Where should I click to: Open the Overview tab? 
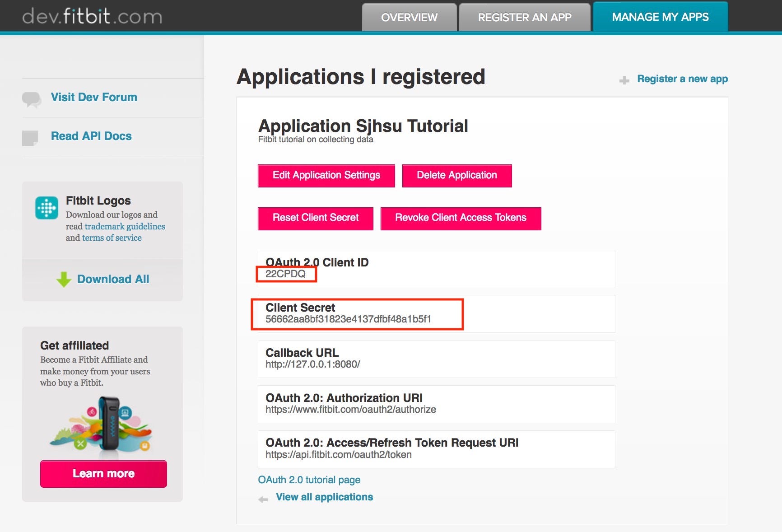(409, 18)
